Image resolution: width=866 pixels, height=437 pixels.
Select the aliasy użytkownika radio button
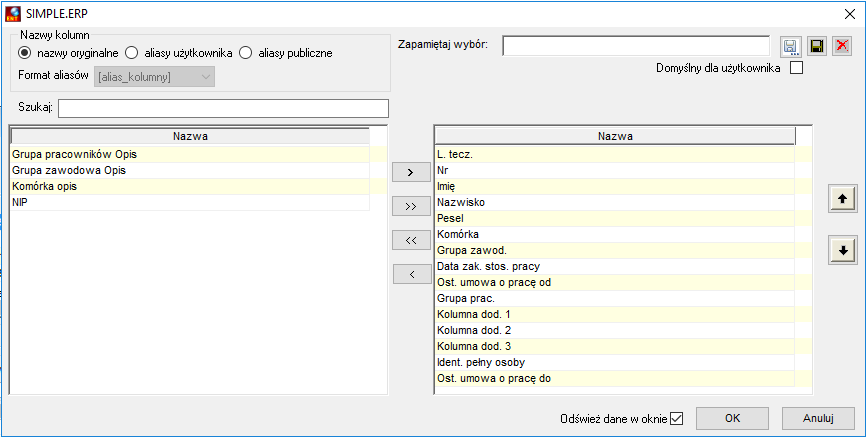[x=131, y=53]
